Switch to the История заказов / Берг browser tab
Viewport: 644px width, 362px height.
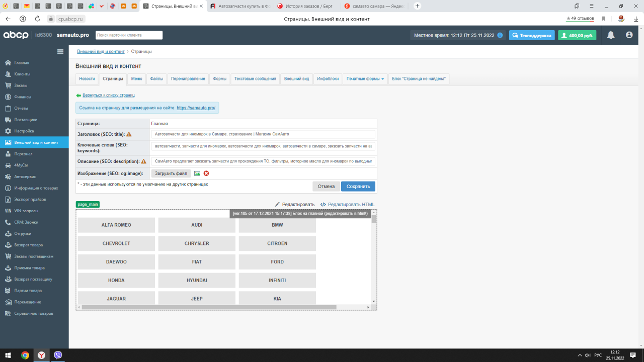[306, 6]
